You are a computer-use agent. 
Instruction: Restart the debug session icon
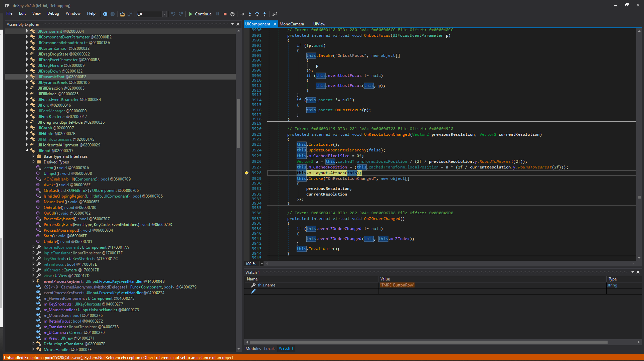pyautogui.click(x=232, y=14)
